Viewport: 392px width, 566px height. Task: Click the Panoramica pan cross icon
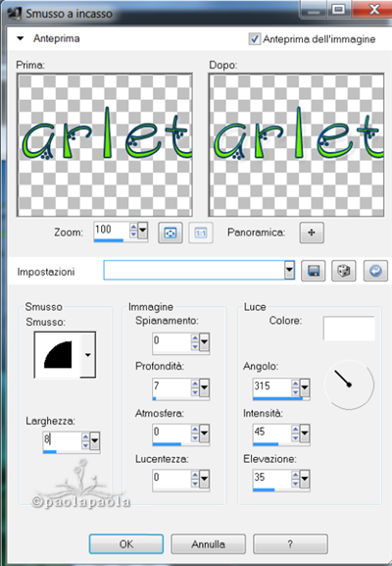[312, 232]
